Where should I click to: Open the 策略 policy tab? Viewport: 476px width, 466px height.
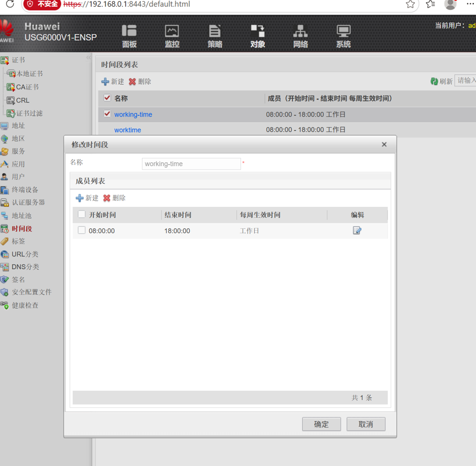215,36
